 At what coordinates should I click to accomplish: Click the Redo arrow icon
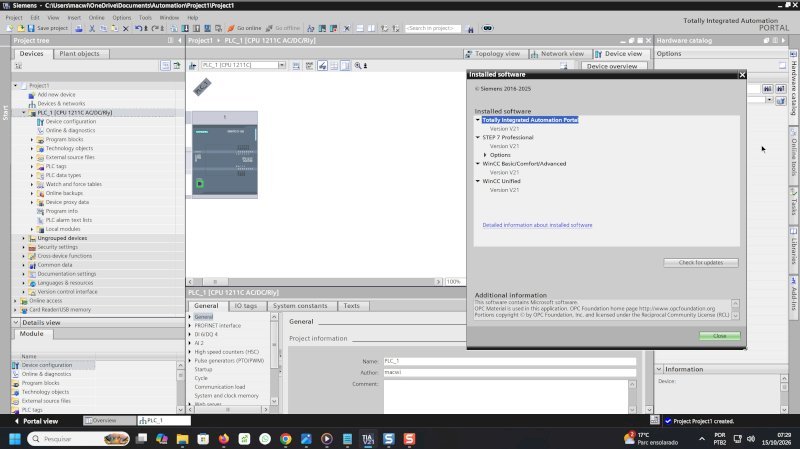click(155, 29)
